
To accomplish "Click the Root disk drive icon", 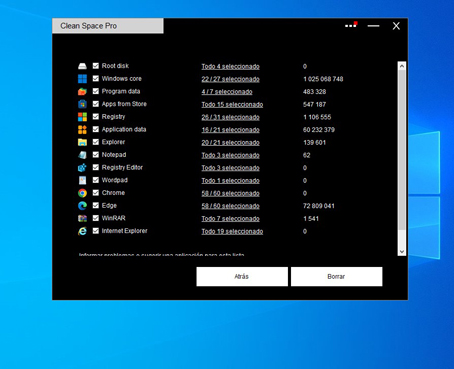I will pos(82,66).
